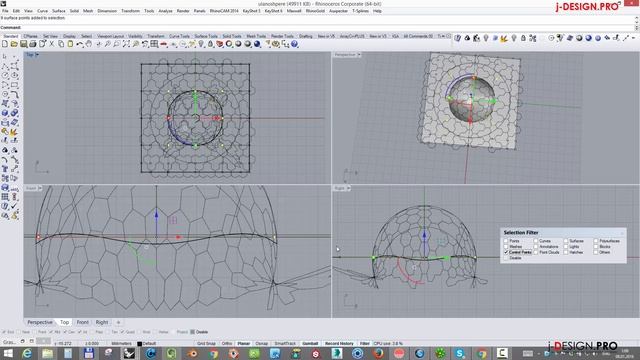Click the Copy icon in the toolbar
Viewport: 640px width, 360px height.
[61, 44]
